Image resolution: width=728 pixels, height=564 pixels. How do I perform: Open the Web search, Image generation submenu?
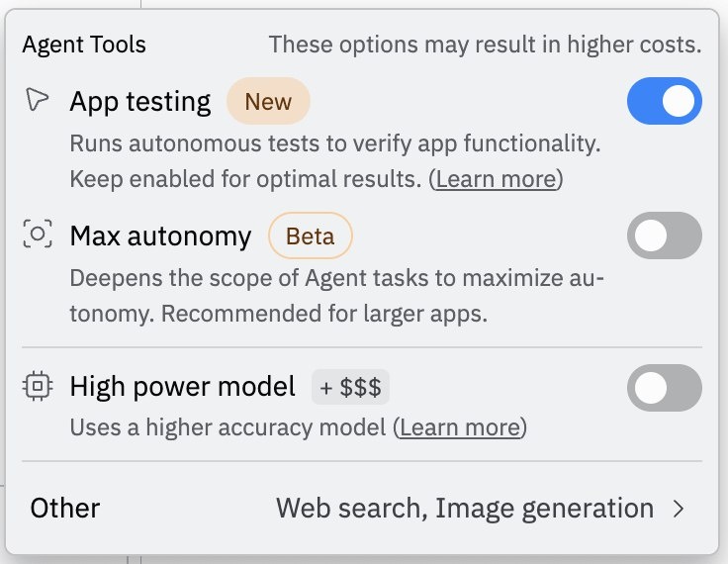[464, 509]
